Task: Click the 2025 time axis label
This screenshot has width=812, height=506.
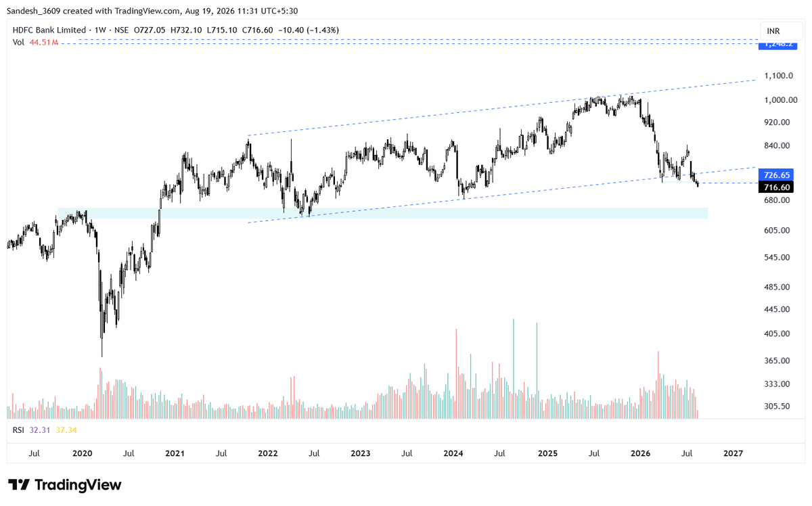Action: tap(547, 453)
